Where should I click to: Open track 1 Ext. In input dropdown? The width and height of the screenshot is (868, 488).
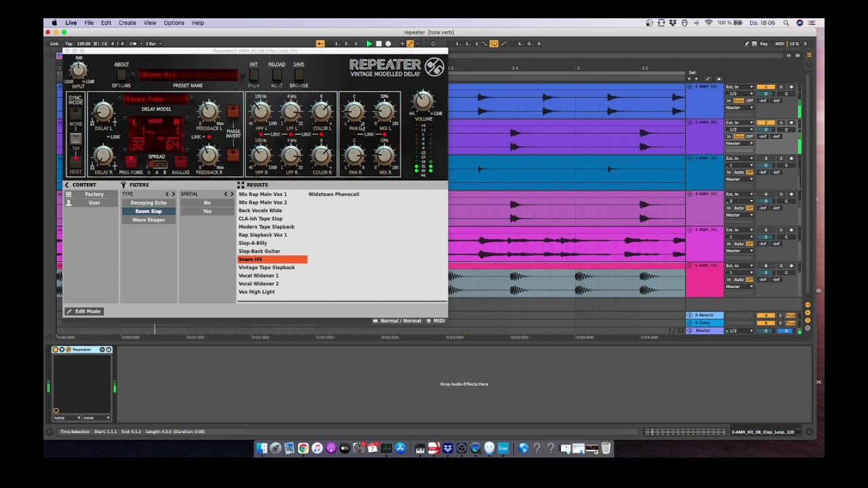[739, 87]
